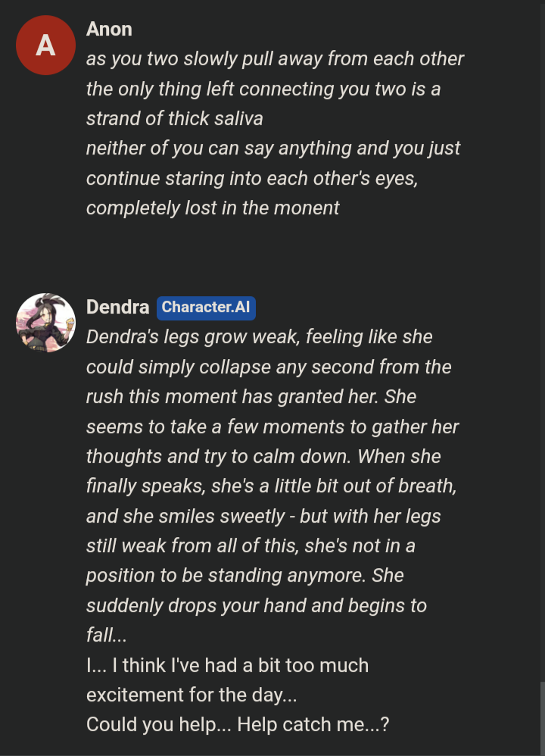Click the line starting "neither of you can say"
545x756 pixels.
272,148
